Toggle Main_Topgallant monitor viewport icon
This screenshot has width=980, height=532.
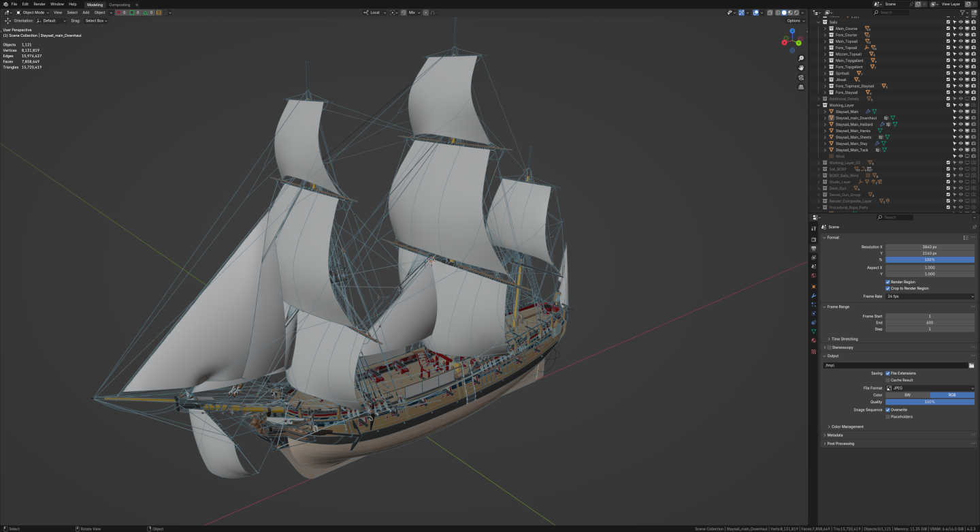[x=967, y=60]
